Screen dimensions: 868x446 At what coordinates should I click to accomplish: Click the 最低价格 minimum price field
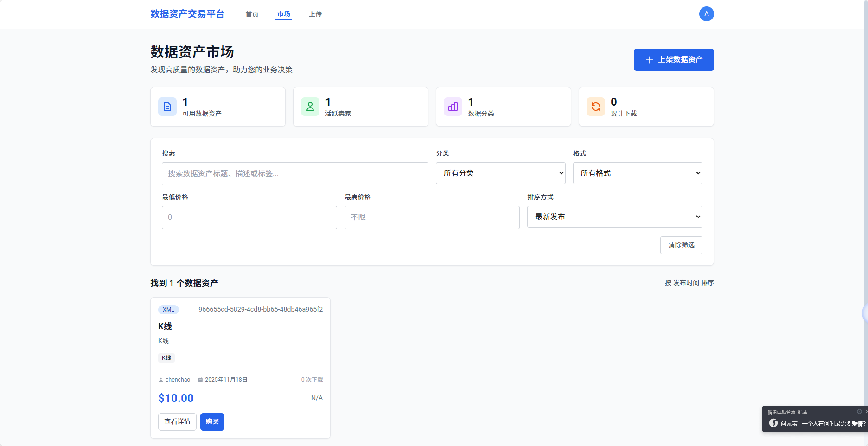pos(249,217)
